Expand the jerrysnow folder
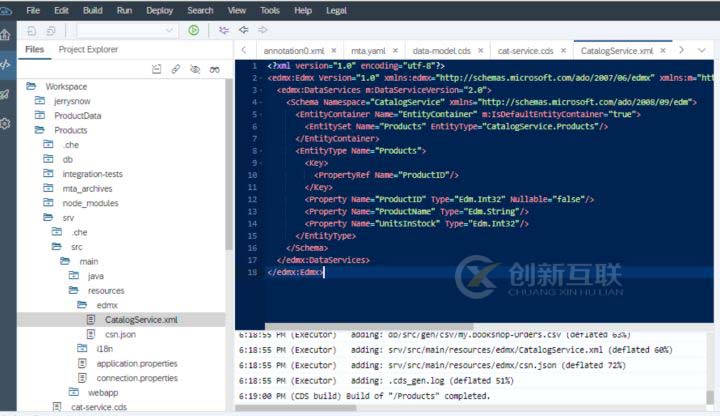Image resolution: width=720 pixels, height=416 pixels. tap(40, 101)
